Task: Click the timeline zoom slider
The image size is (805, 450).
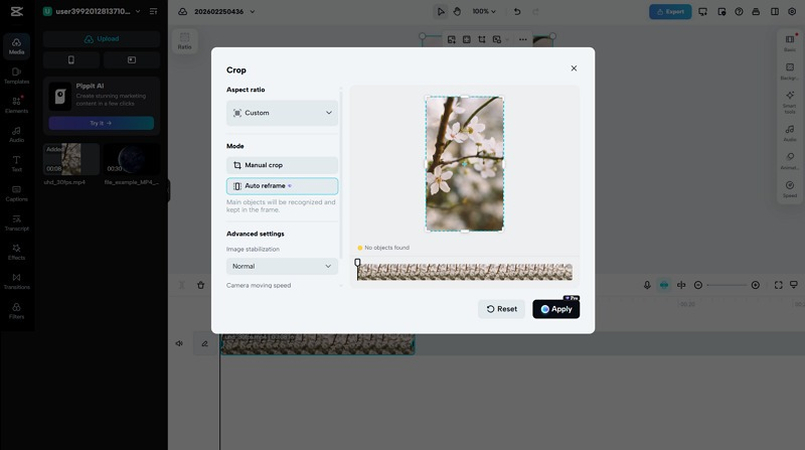Action: click(726, 285)
